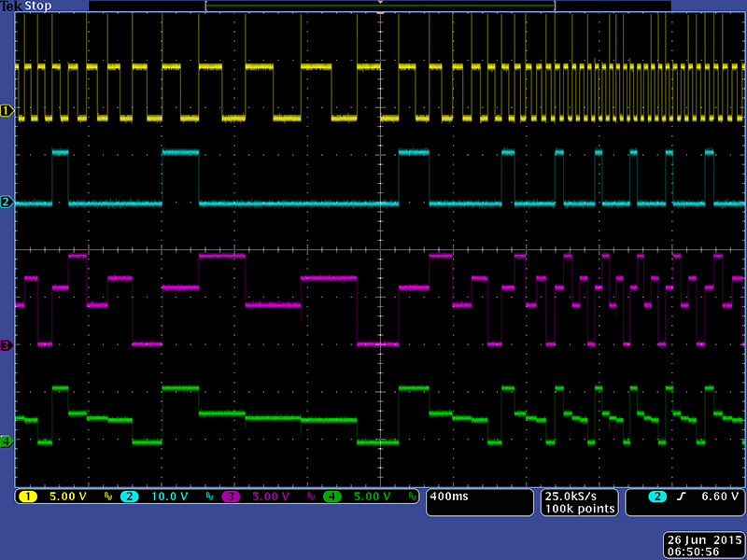Select the channel 2 badge in readout bar

point(129,497)
